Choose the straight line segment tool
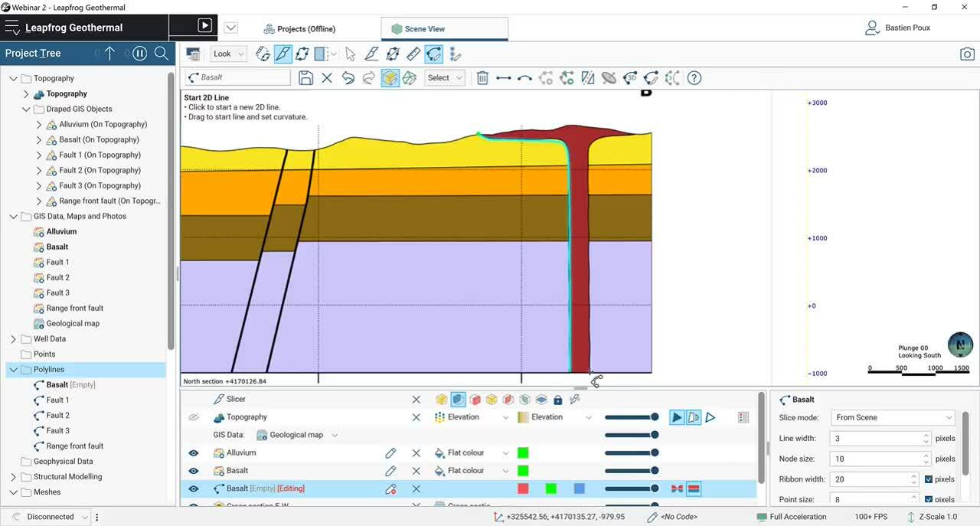This screenshot has width=980, height=526. tap(504, 77)
